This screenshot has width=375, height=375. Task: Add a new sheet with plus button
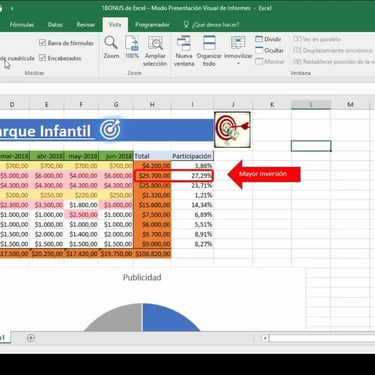point(31,338)
